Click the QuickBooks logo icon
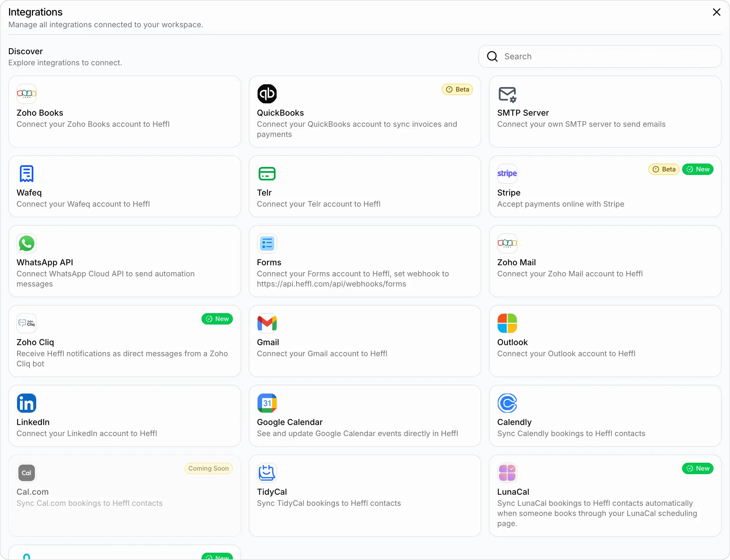 (x=267, y=94)
